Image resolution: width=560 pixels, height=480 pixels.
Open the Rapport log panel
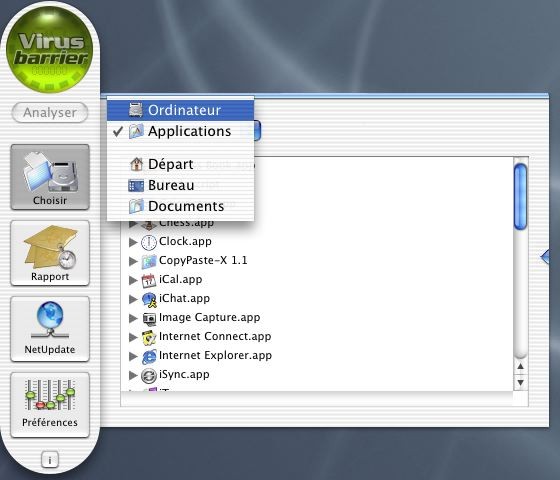50,253
